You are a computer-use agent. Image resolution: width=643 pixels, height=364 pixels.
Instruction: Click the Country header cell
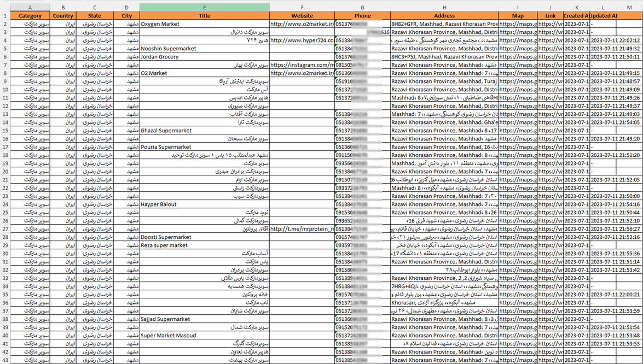pyautogui.click(x=63, y=15)
